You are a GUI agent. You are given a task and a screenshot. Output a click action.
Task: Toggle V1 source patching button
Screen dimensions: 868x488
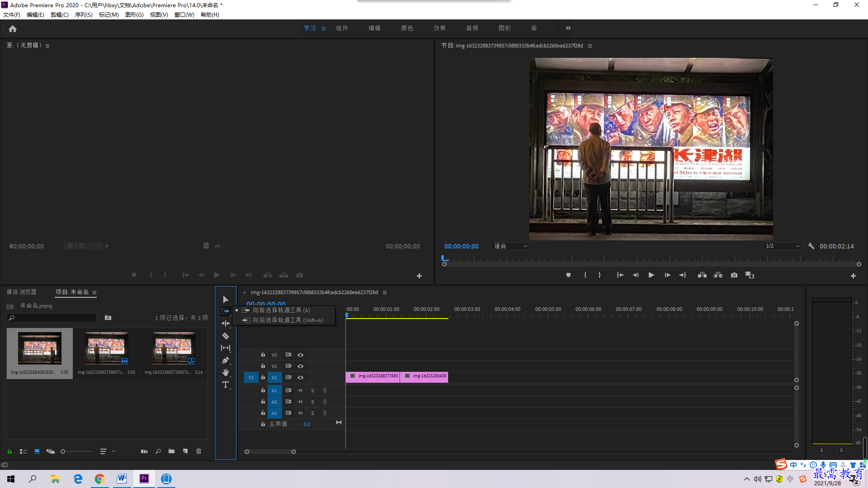(x=251, y=377)
